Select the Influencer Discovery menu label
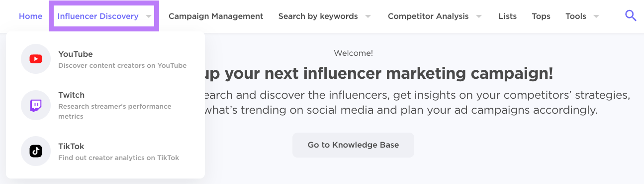 [x=98, y=16]
